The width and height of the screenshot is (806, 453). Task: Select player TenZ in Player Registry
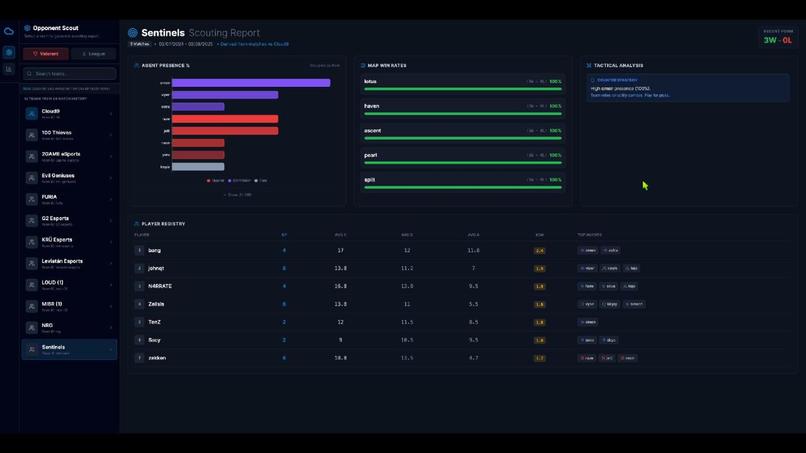pos(154,322)
